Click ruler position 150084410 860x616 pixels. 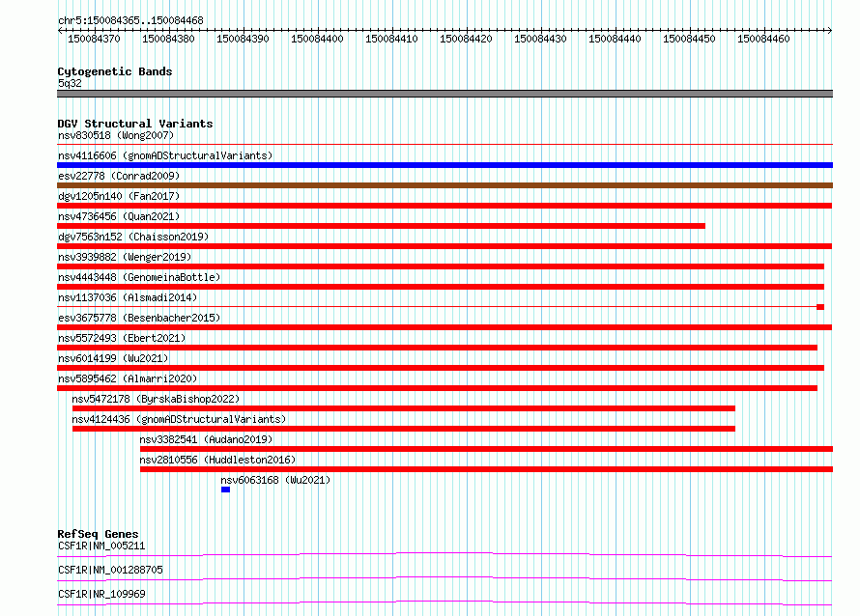pyautogui.click(x=391, y=39)
